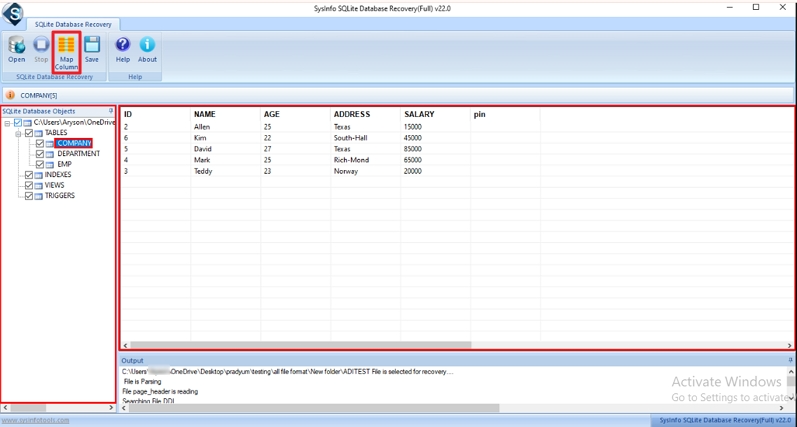Toggle the VIEWS checkbox

29,185
